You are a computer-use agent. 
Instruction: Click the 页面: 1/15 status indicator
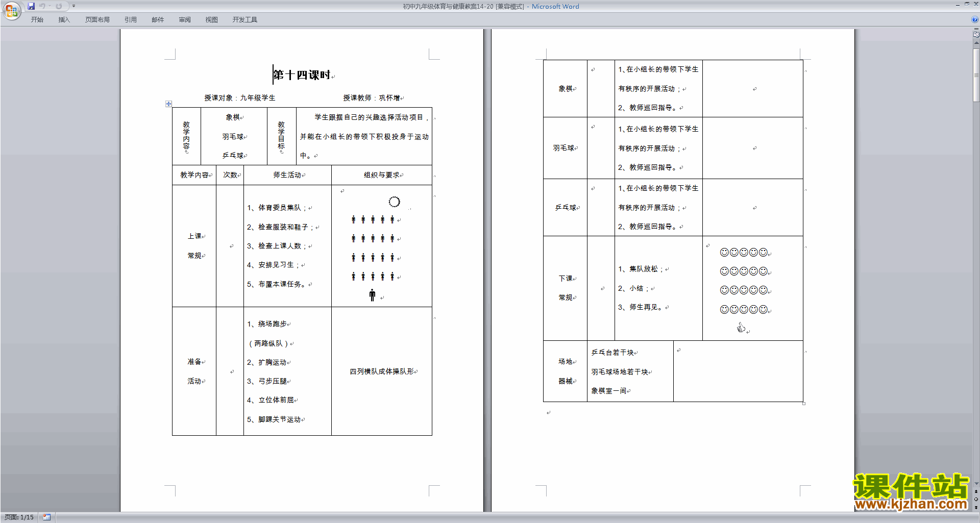(x=19, y=517)
